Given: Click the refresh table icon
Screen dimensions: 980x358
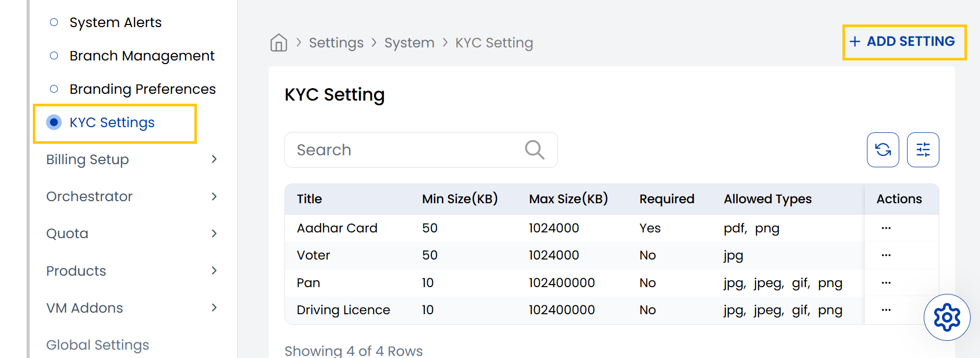Looking at the screenshot, I should pyautogui.click(x=883, y=150).
